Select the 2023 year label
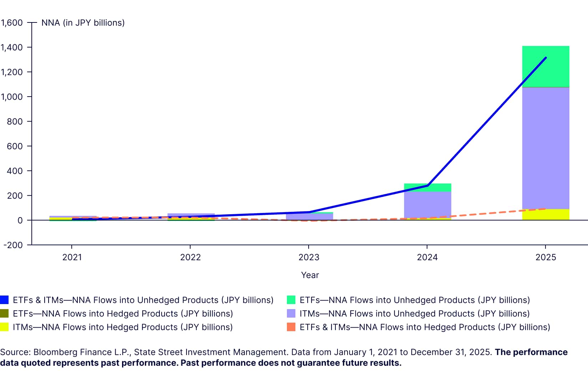The width and height of the screenshot is (588, 385). click(310, 257)
